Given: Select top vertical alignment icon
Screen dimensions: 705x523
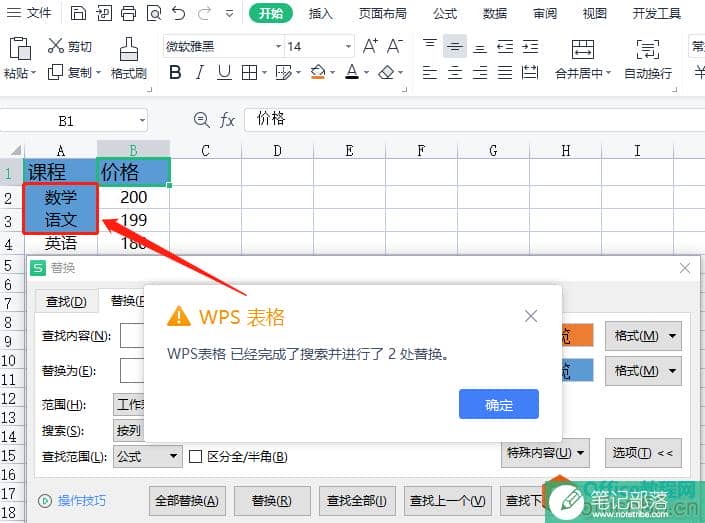Looking at the screenshot, I should (x=430, y=46).
